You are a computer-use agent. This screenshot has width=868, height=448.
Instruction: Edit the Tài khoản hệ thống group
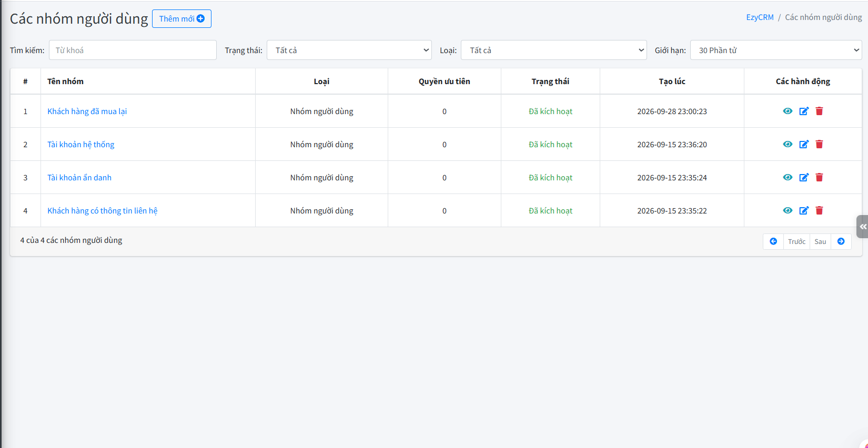click(x=804, y=144)
